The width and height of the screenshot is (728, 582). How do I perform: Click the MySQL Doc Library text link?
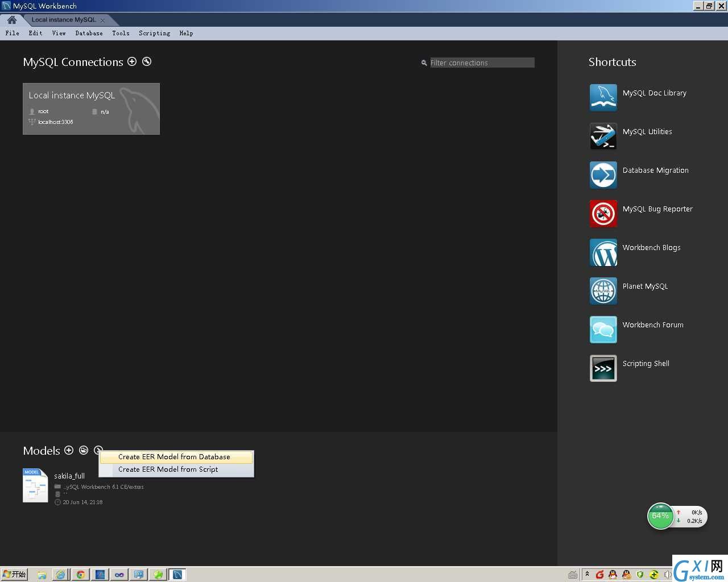pyautogui.click(x=655, y=93)
